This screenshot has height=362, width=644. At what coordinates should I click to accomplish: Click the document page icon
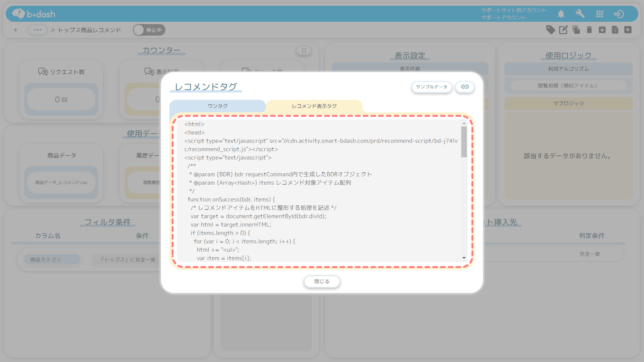click(x=615, y=30)
